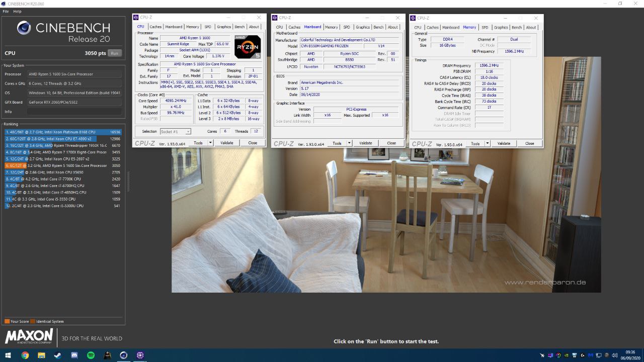
Task: Open Tools dropdown arrow in the Memory window
Action: pos(488,143)
